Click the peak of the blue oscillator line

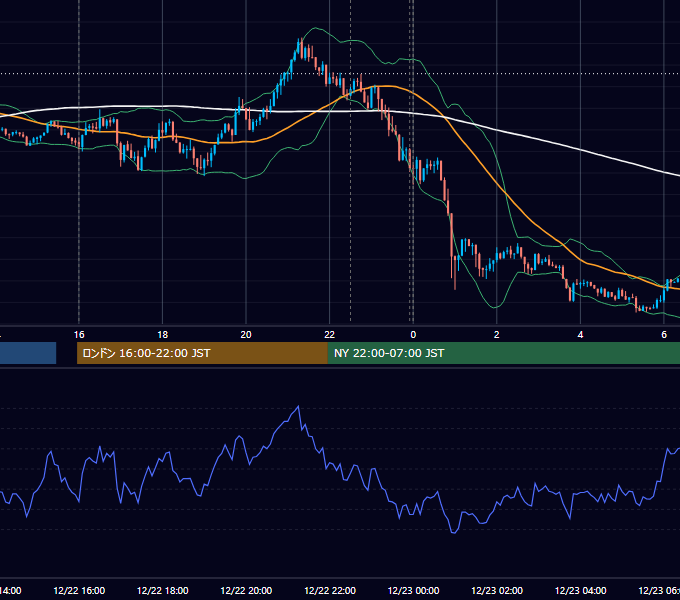[x=298, y=407]
